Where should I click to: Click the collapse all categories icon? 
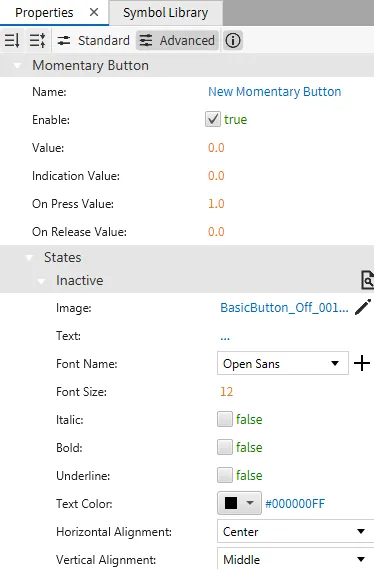(x=12, y=40)
